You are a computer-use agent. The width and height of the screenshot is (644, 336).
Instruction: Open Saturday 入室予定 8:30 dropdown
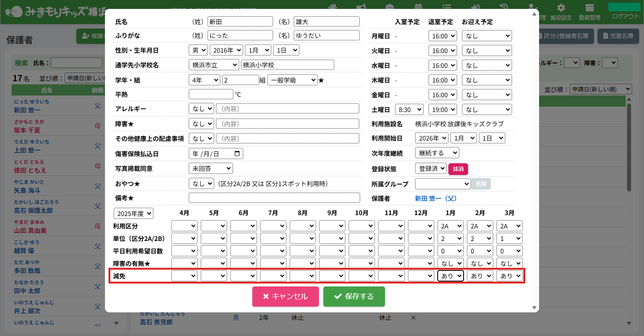coord(409,110)
